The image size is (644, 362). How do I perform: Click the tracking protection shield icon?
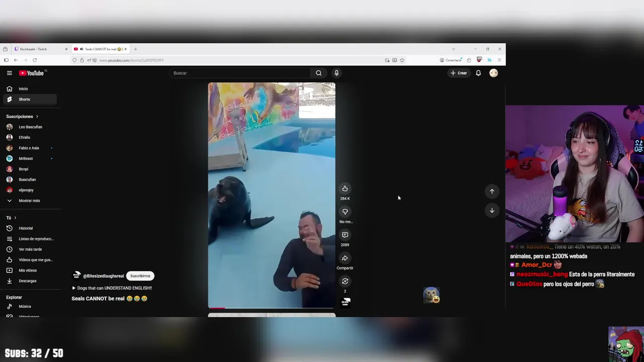tap(74, 60)
